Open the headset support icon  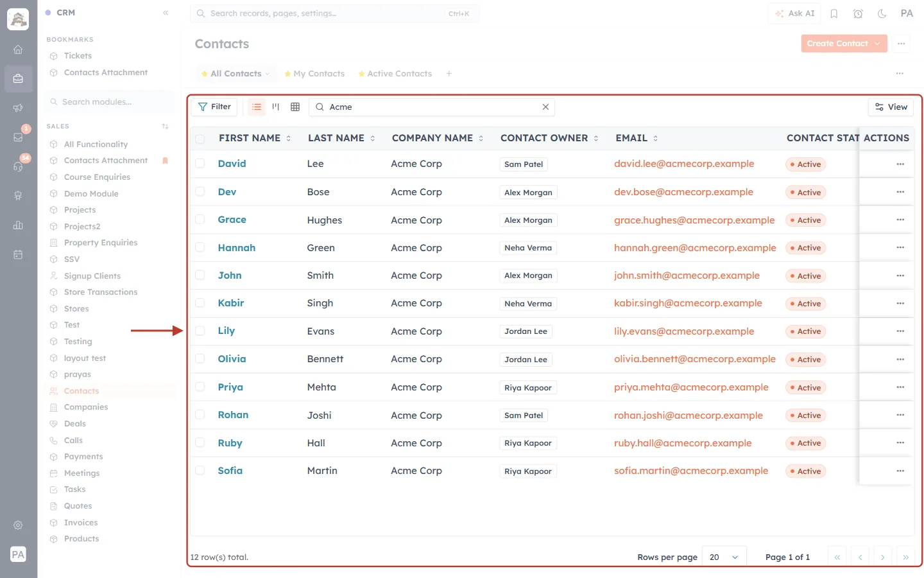pos(18,166)
